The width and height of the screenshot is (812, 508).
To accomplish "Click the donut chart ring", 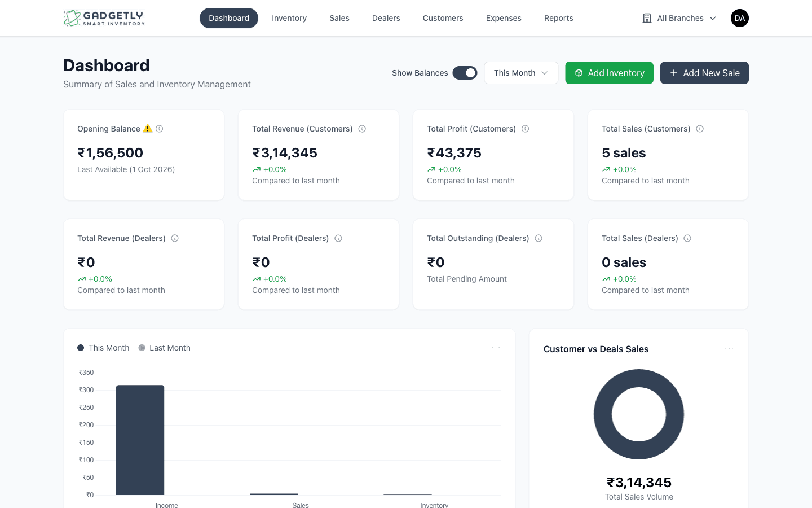I will pos(603,414).
